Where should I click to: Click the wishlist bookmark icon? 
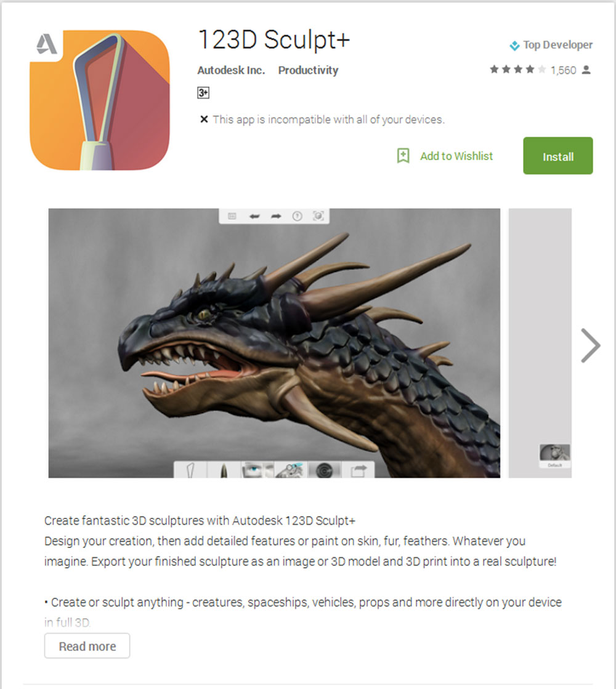(403, 156)
